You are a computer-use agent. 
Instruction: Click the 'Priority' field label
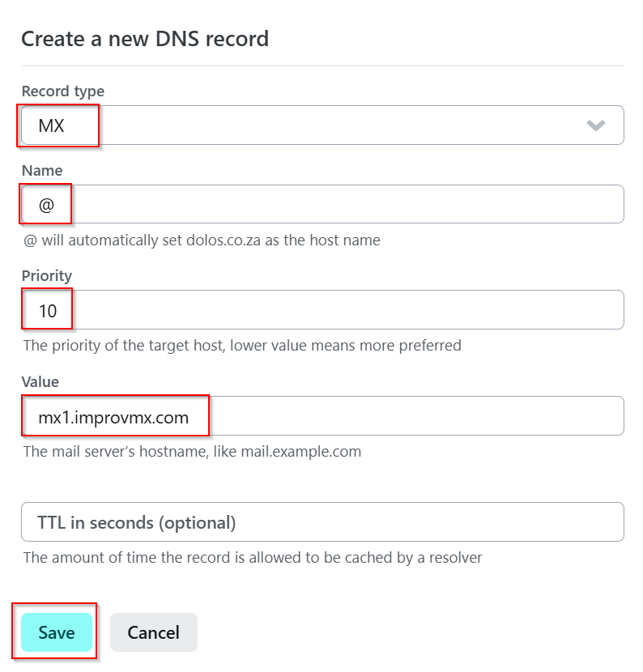(x=46, y=276)
